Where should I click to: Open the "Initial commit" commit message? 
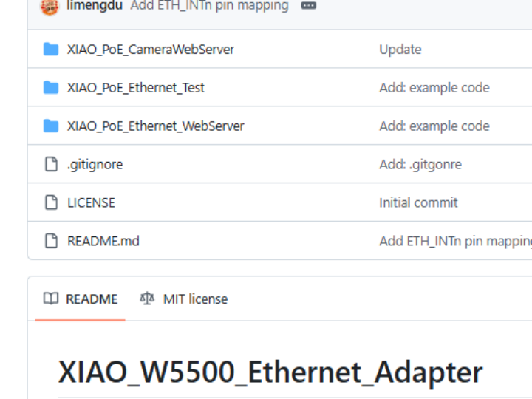[418, 202]
